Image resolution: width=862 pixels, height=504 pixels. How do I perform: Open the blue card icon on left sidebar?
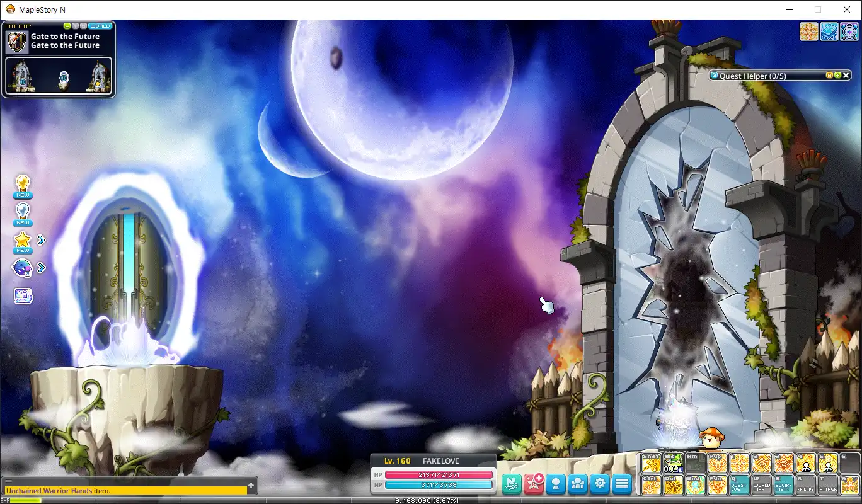[x=23, y=295]
